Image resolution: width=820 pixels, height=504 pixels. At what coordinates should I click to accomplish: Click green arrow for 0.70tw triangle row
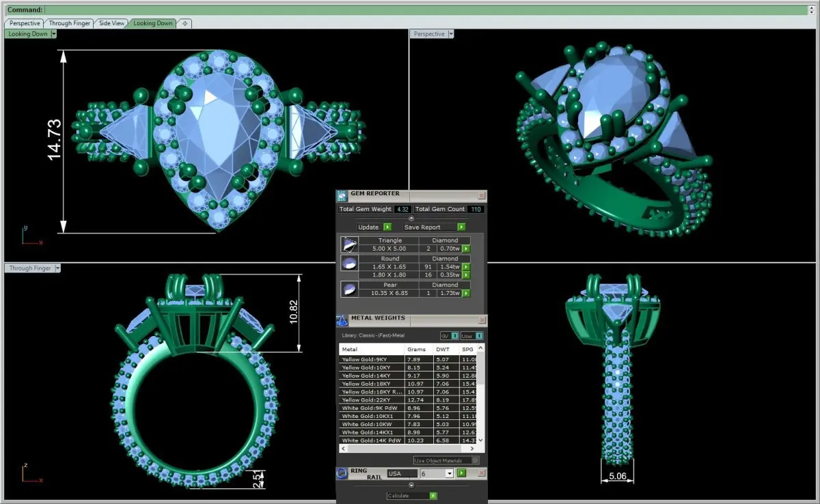[466, 249]
